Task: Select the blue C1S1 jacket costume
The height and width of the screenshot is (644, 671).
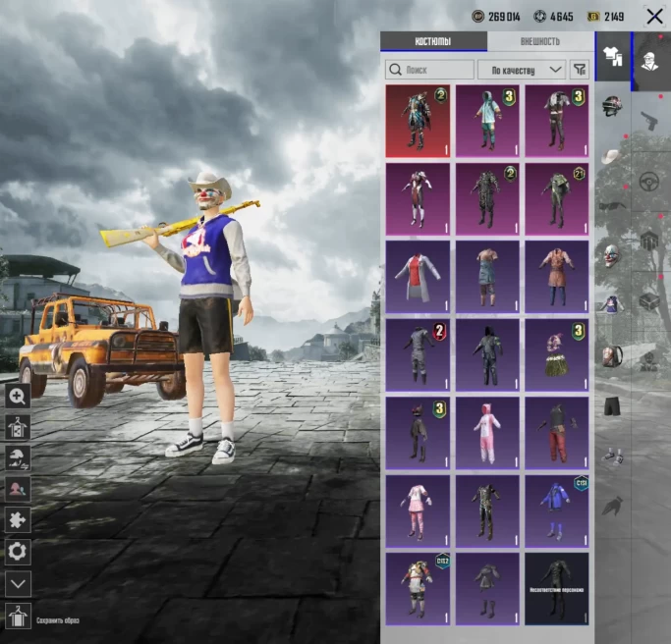Action: [557, 511]
